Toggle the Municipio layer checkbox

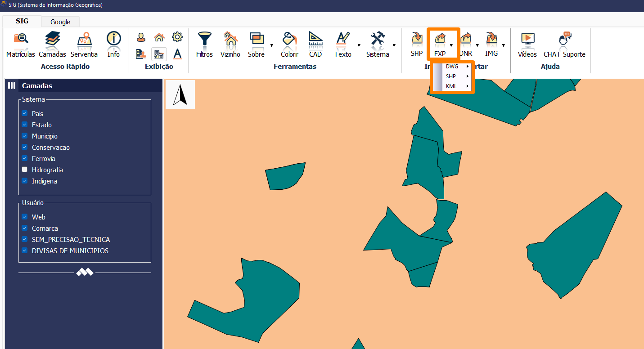point(25,136)
